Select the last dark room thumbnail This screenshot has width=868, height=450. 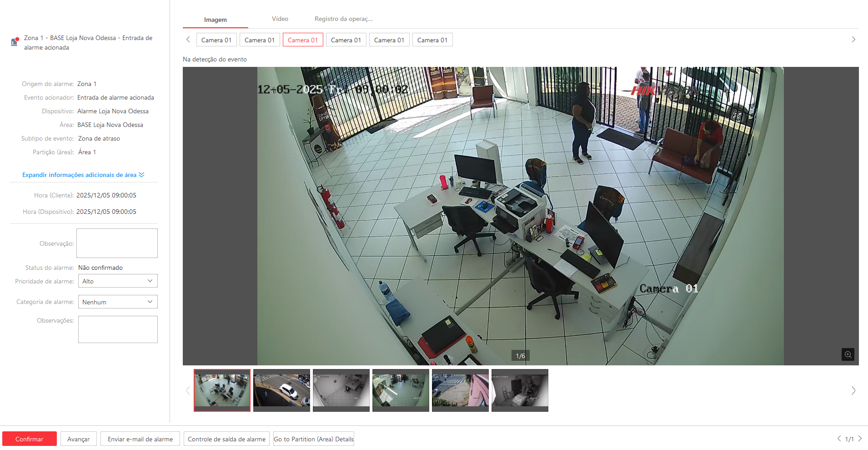[x=520, y=390]
